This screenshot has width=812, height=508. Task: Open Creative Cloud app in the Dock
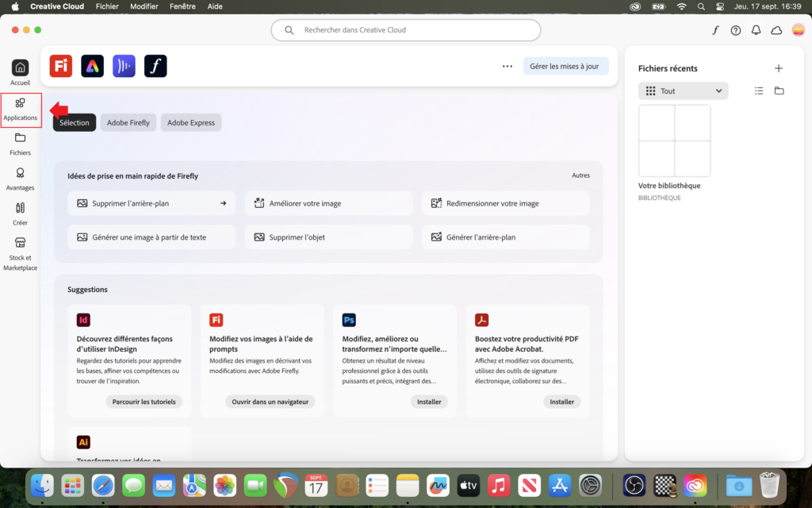click(695, 487)
